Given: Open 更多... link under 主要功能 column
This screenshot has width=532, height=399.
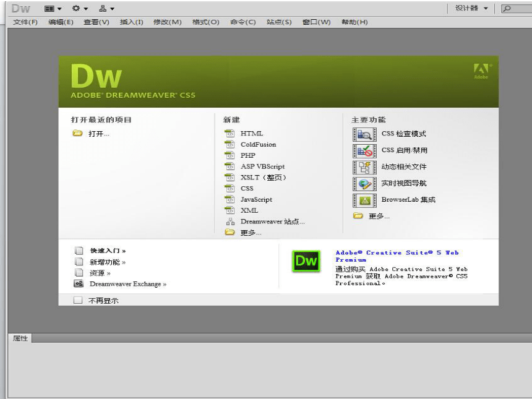Looking at the screenshot, I should [379, 216].
